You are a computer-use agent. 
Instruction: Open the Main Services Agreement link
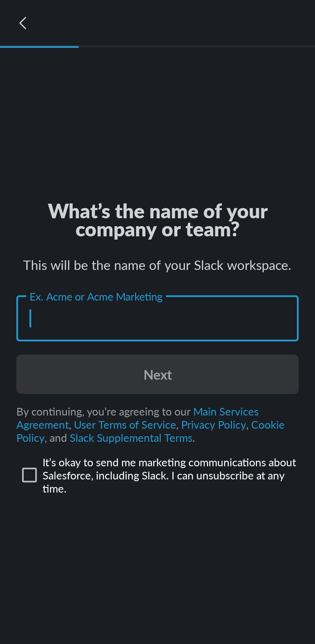point(225,412)
